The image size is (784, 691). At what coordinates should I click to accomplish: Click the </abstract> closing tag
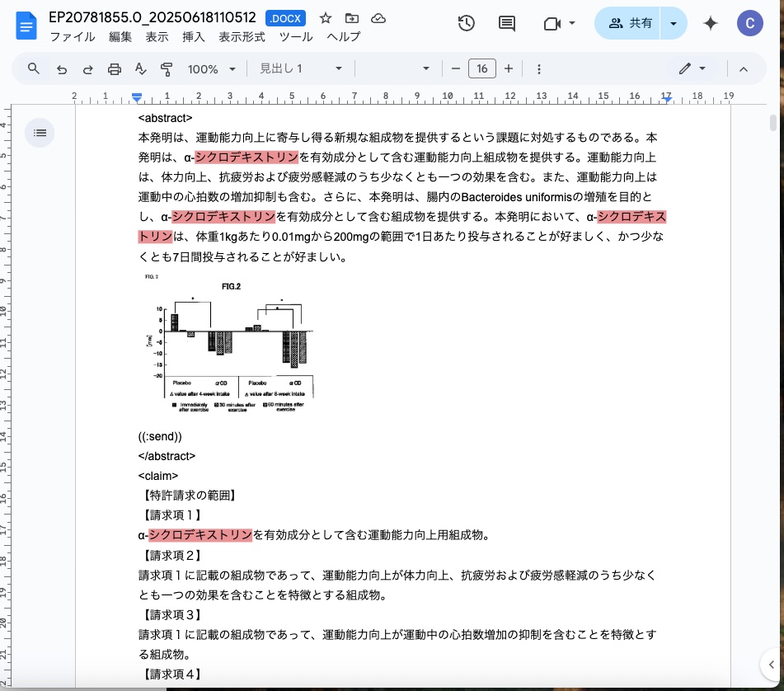pos(167,456)
